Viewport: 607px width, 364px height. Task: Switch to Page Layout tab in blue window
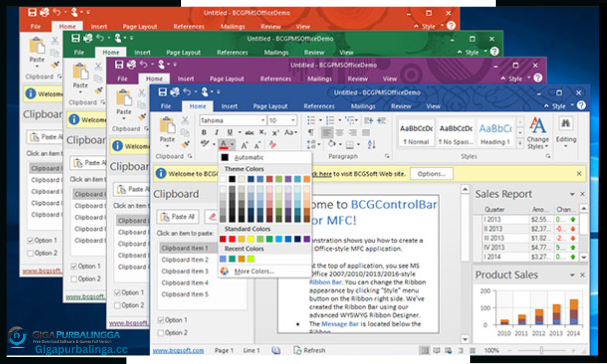[270, 106]
